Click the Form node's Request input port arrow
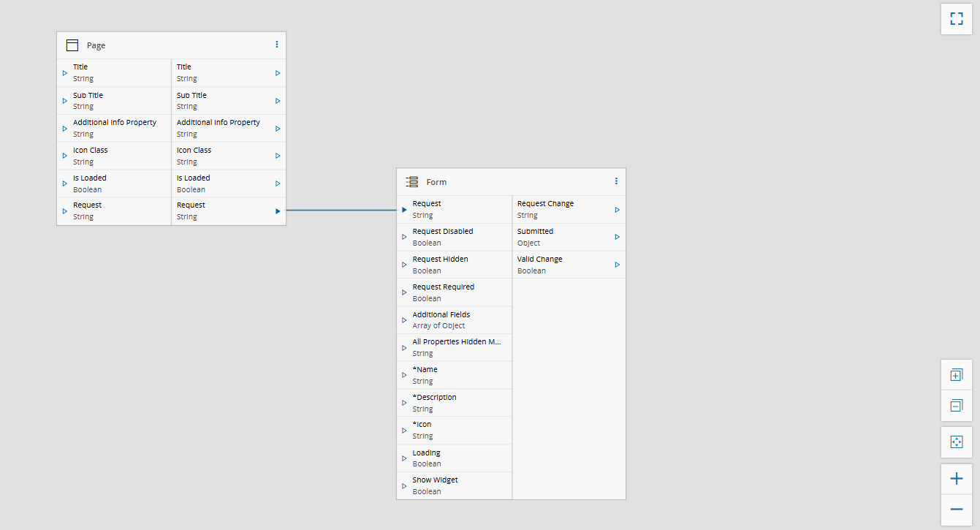The image size is (980, 530). 404,210
